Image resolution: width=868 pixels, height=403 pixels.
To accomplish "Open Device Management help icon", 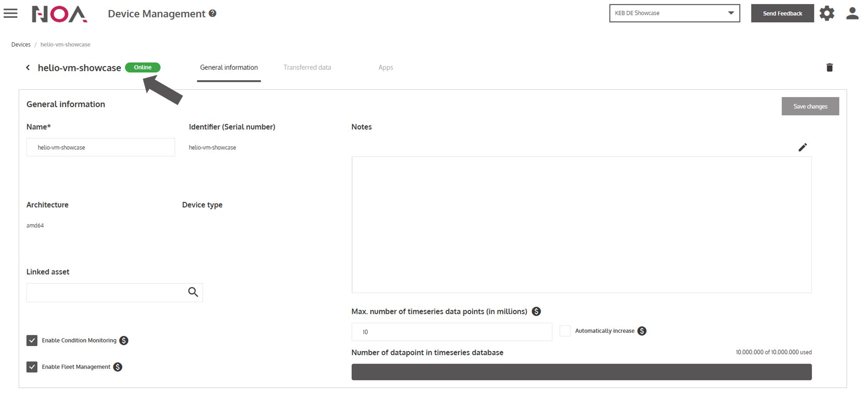I will [213, 13].
